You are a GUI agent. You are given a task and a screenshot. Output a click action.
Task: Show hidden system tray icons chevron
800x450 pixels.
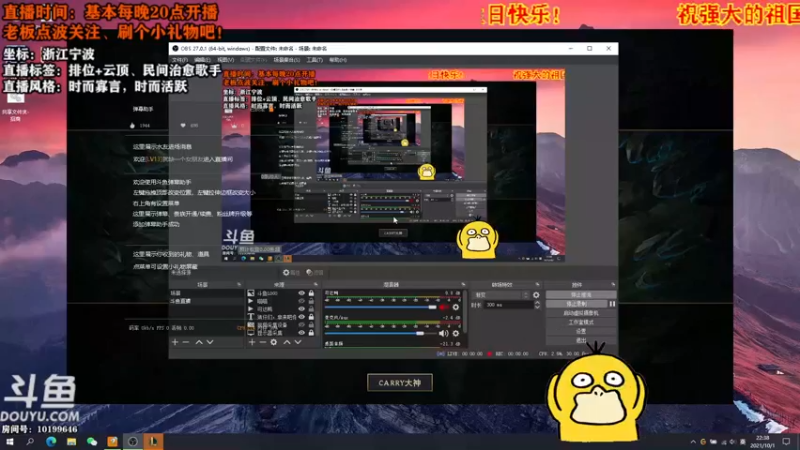tap(693, 442)
